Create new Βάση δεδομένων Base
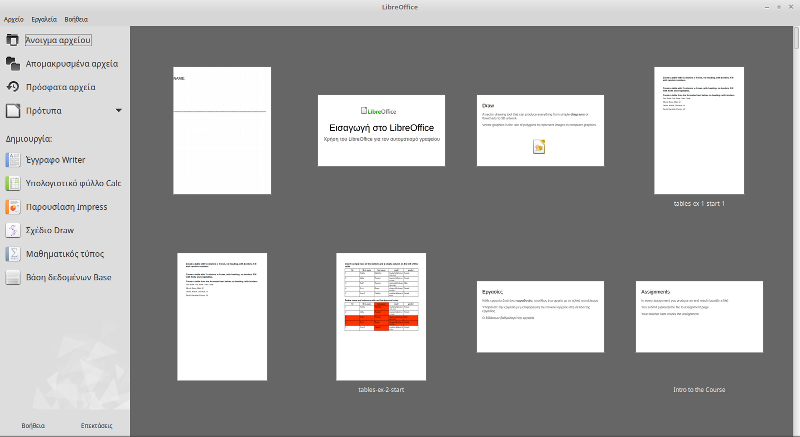Image resolution: width=800 pixels, height=437 pixels. (x=68, y=277)
